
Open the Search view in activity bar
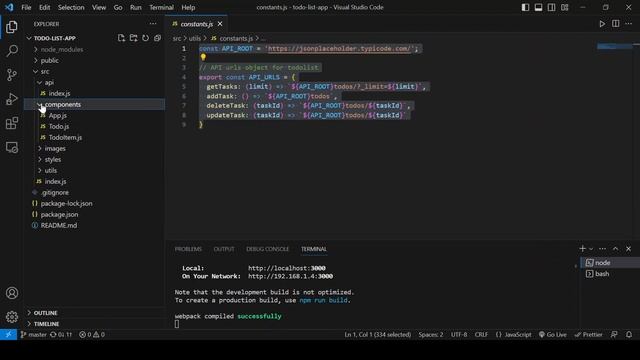12,51
